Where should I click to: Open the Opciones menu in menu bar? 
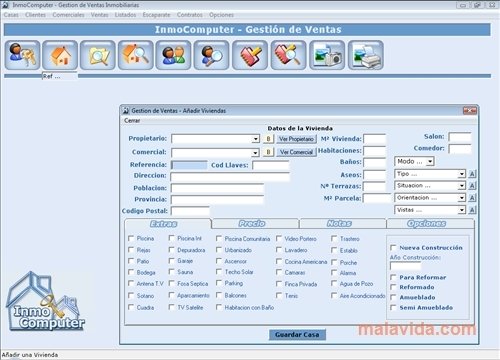pyautogui.click(x=221, y=15)
